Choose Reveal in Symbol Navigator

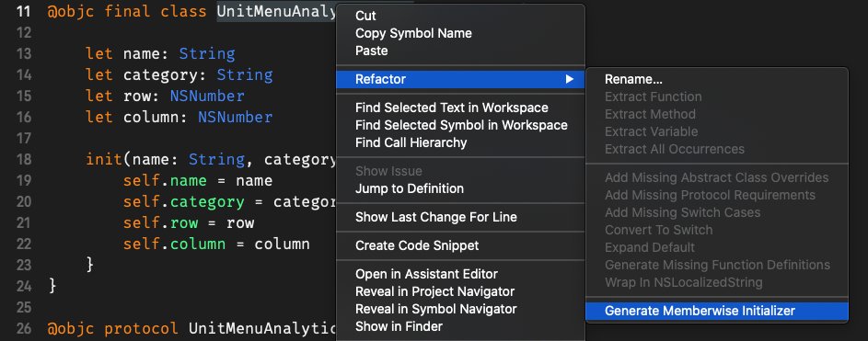point(460,309)
